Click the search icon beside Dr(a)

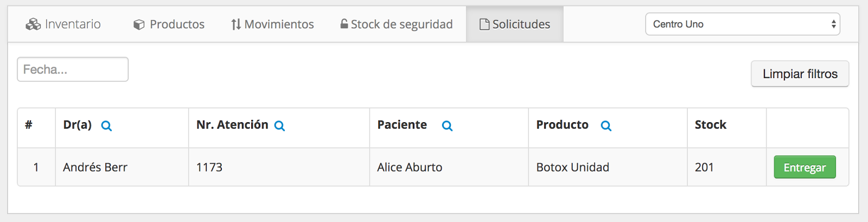(x=106, y=126)
